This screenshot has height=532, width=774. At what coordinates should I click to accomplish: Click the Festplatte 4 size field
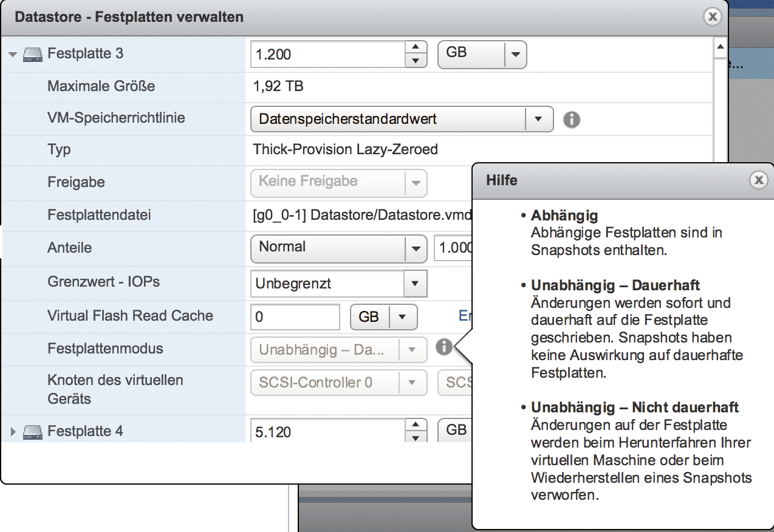click(x=328, y=432)
